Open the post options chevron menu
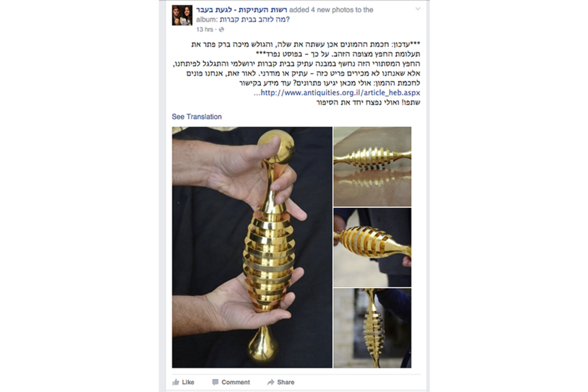This screenshot has width=588, height=392. pos(417,9)
